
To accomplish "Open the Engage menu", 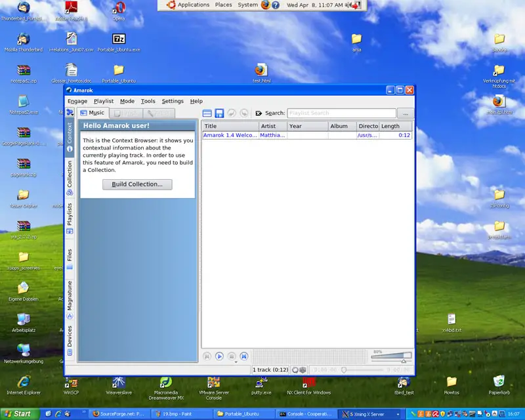I will [x=77, y=101].
